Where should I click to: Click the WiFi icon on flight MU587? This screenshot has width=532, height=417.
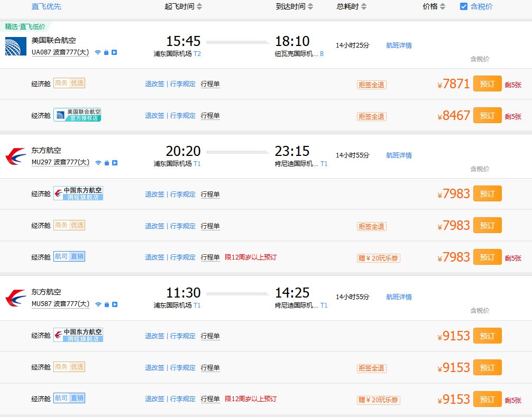tap(98, 304)
